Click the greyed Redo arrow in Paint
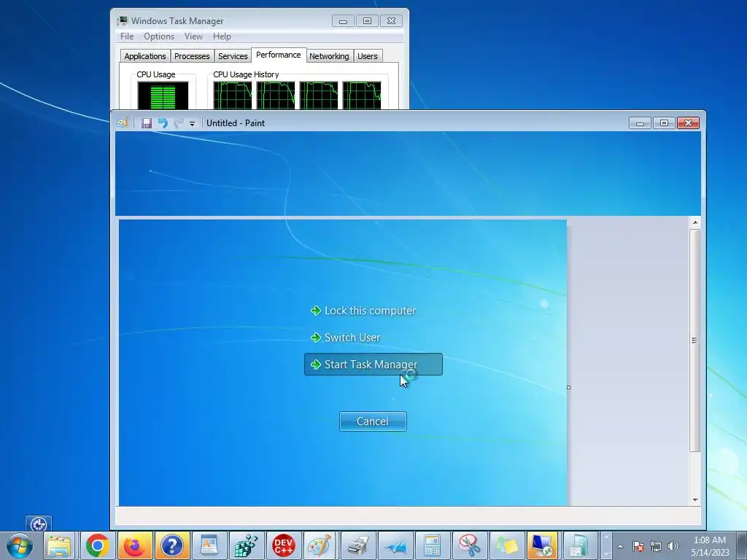This screenshot has width=747, height=560. tap(178, 122)
